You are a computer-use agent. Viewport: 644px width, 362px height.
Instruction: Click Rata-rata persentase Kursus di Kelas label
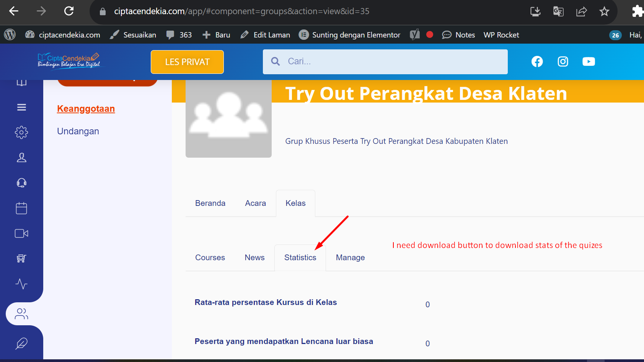click(266, 302)
